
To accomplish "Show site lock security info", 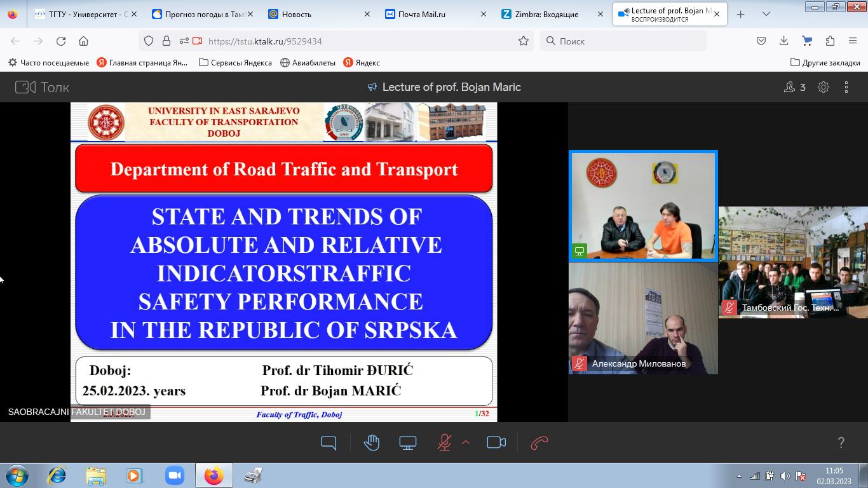I will point(166,41).
